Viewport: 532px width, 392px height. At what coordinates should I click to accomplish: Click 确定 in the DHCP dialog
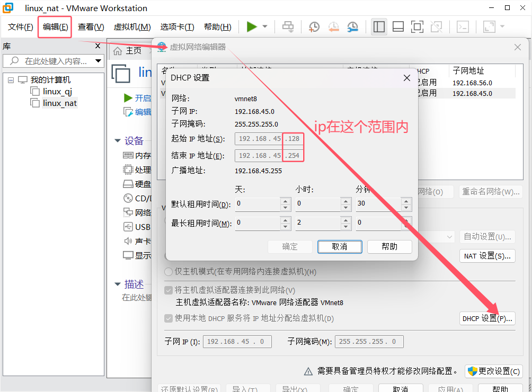coord(290,246)
